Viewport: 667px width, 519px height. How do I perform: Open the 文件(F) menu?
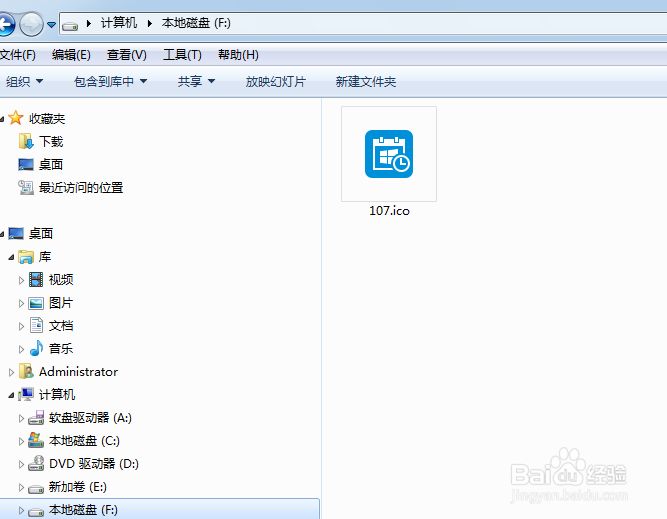(x=17, y=55)
